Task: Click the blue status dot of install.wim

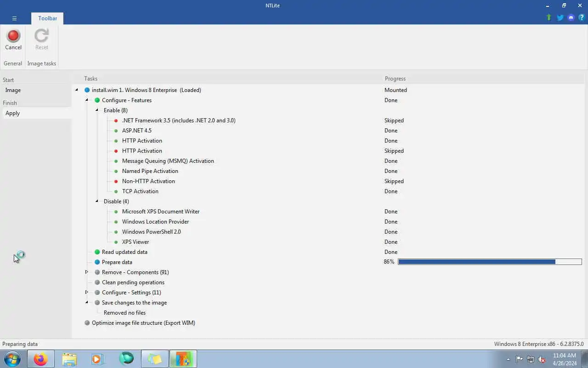Action: (87, 90)
